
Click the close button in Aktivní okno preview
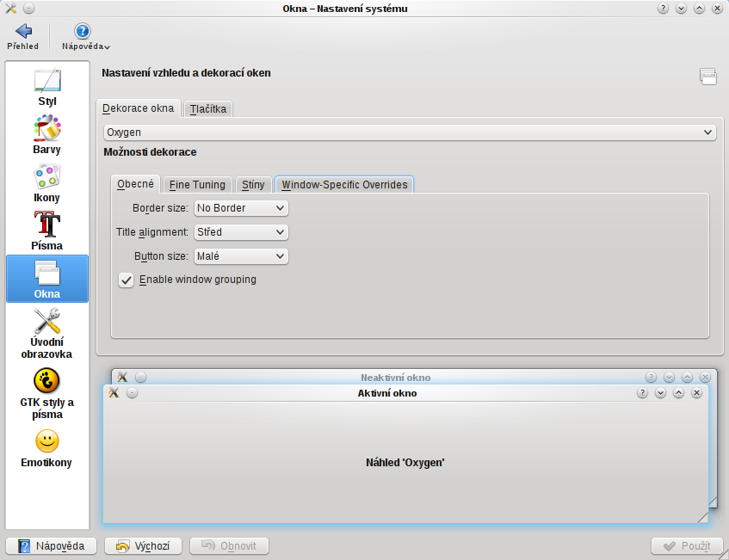click(x=696, y=393)
